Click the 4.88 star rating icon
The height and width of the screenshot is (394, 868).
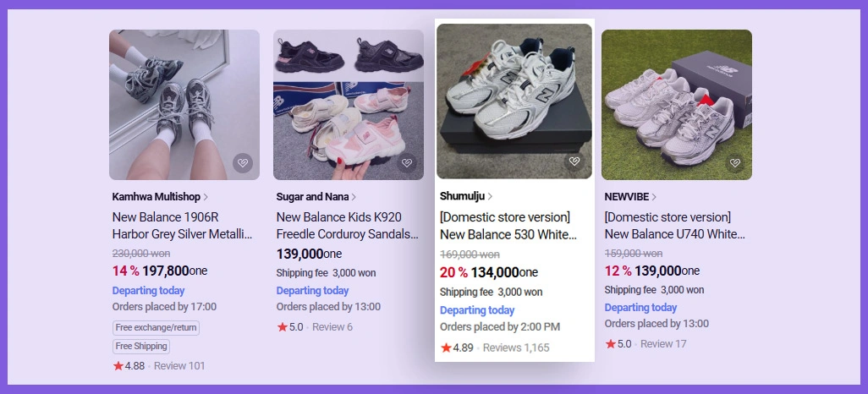[x=118, y=366]
